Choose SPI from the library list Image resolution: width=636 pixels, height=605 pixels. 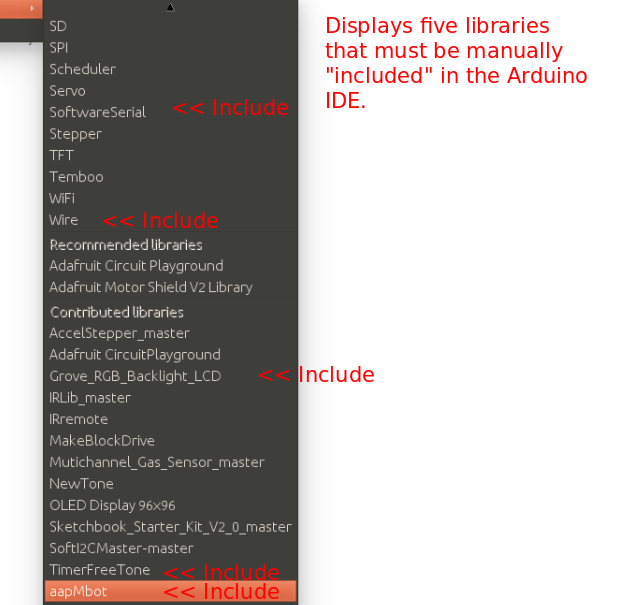click(59, 48)
